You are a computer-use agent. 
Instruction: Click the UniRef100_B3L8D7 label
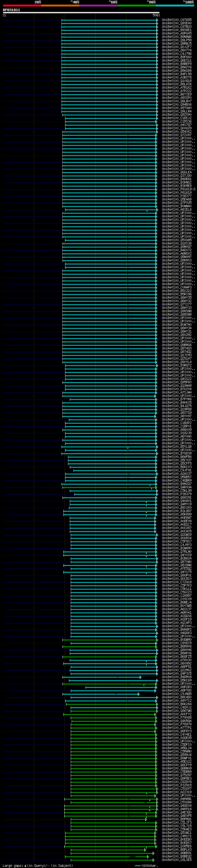176,511
